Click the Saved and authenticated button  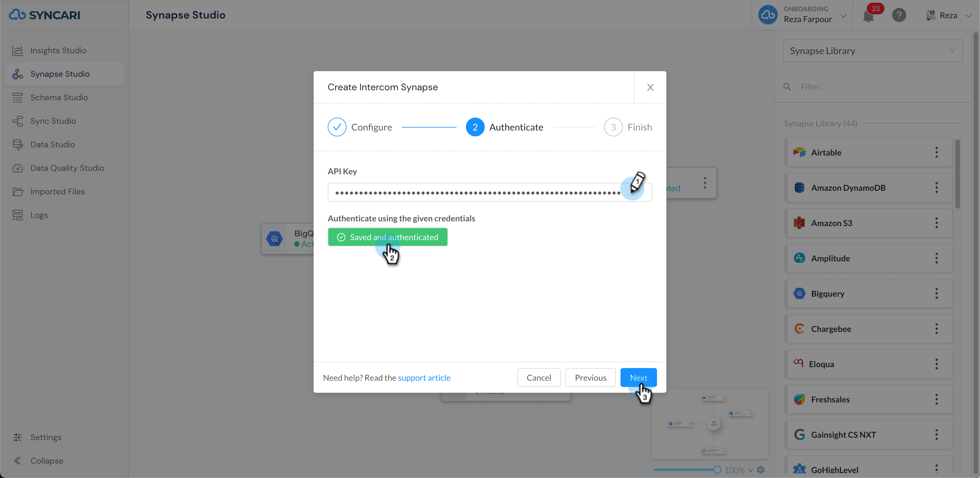(388, 237)
